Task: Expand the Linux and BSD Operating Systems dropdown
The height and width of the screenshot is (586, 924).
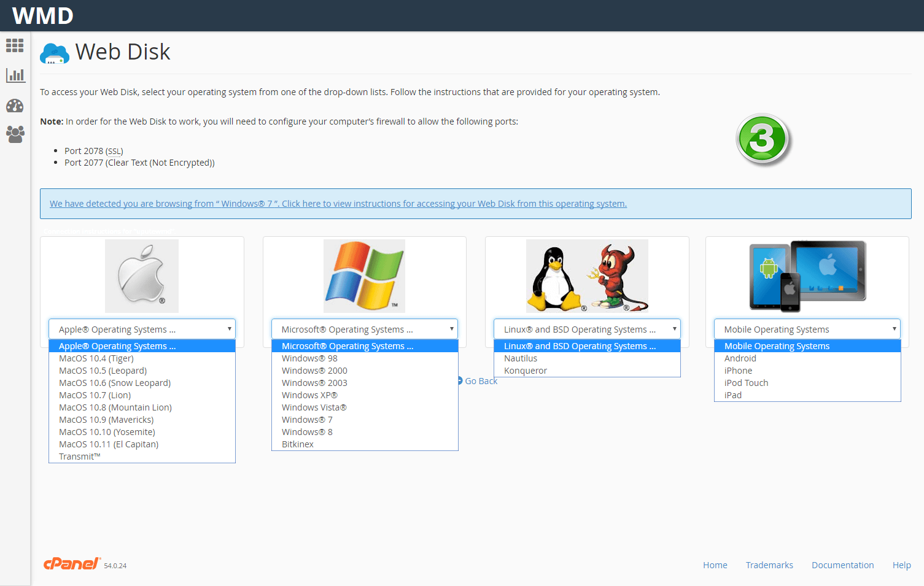Action: [587, 329]
